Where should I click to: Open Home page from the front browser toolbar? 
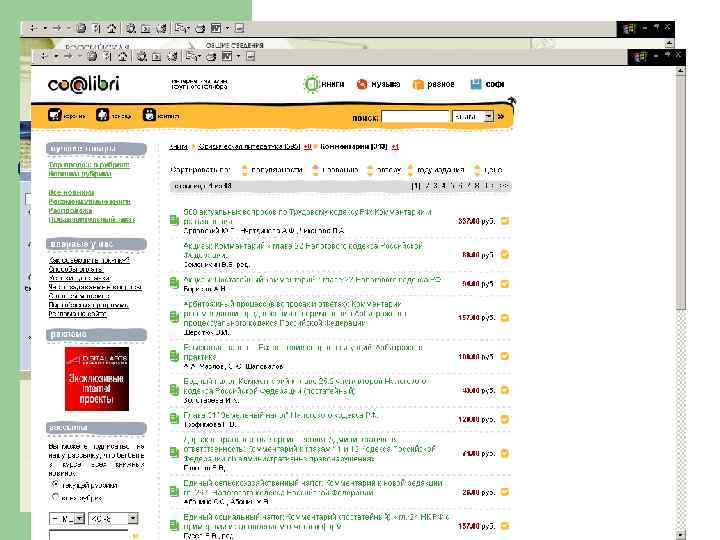pyautogui.click(x=122, y=56)
